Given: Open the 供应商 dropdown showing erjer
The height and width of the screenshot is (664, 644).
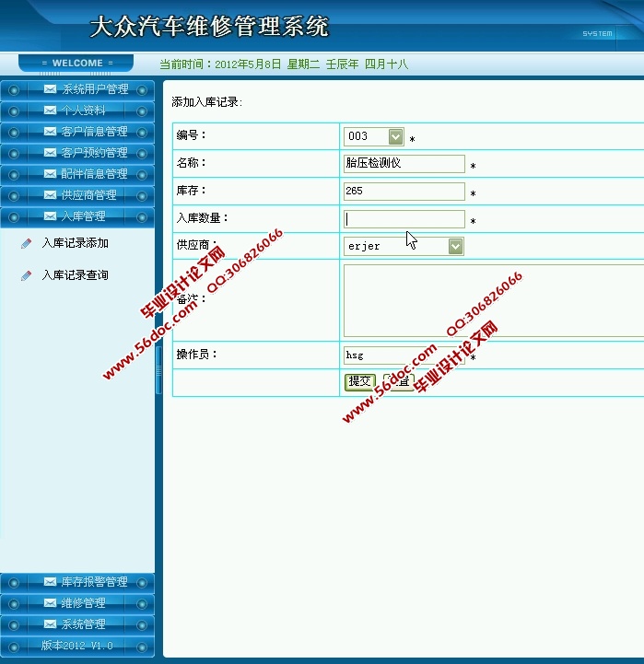Looking at the screenshot, I should (x=404, y=246).
